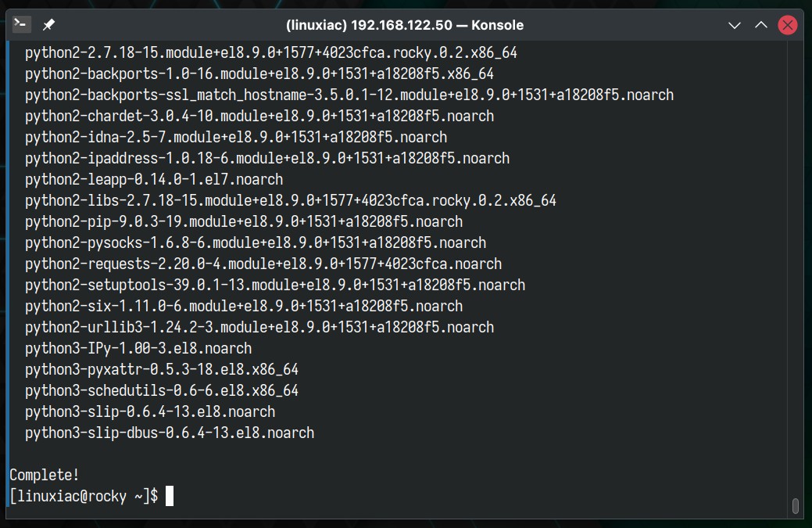This screenshot has height=528, width=812.
Task: Click the python2-backports-ssl_match_hostname package line
Action: (349, 95)
